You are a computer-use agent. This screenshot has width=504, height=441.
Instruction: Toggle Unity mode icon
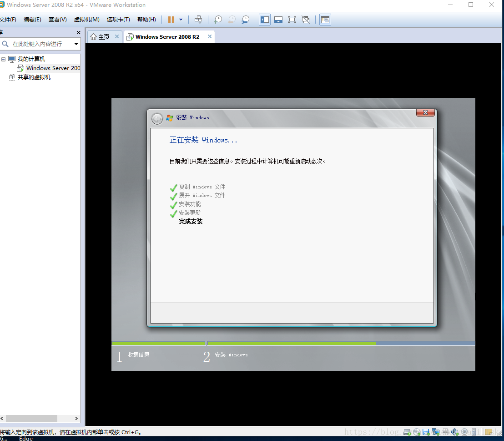306,20
